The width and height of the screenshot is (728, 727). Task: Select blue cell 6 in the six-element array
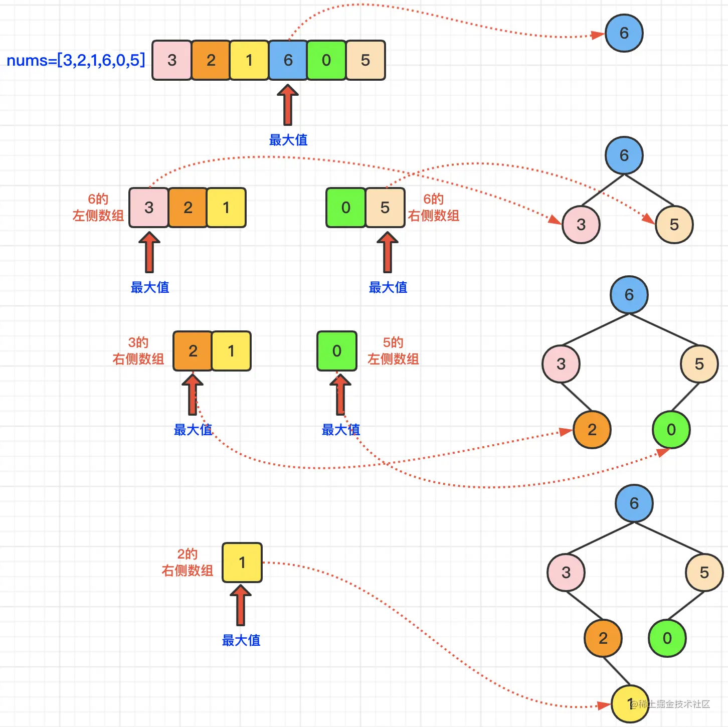tap(288, 60)
